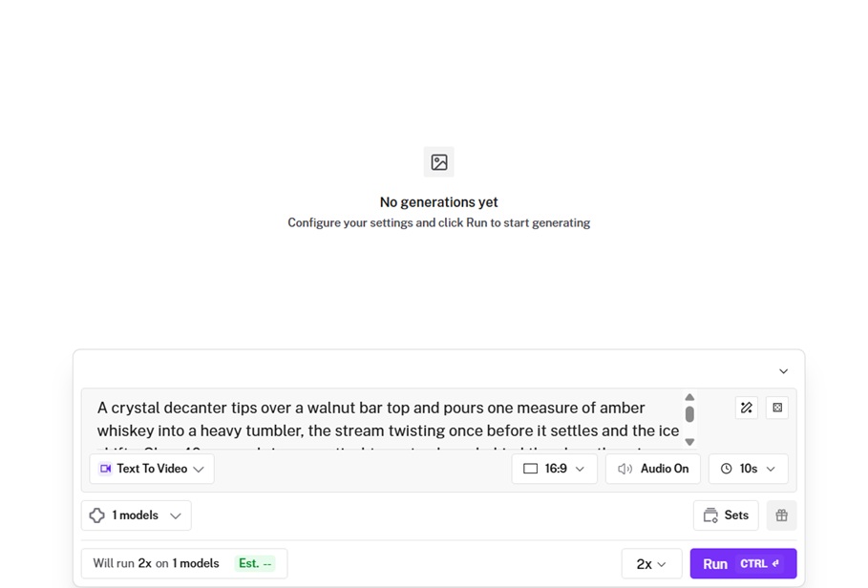Click the speaker icon in Audio On
Image resolution: width=868 pixels, height=588 pixels.
click(x=625, y=469)
